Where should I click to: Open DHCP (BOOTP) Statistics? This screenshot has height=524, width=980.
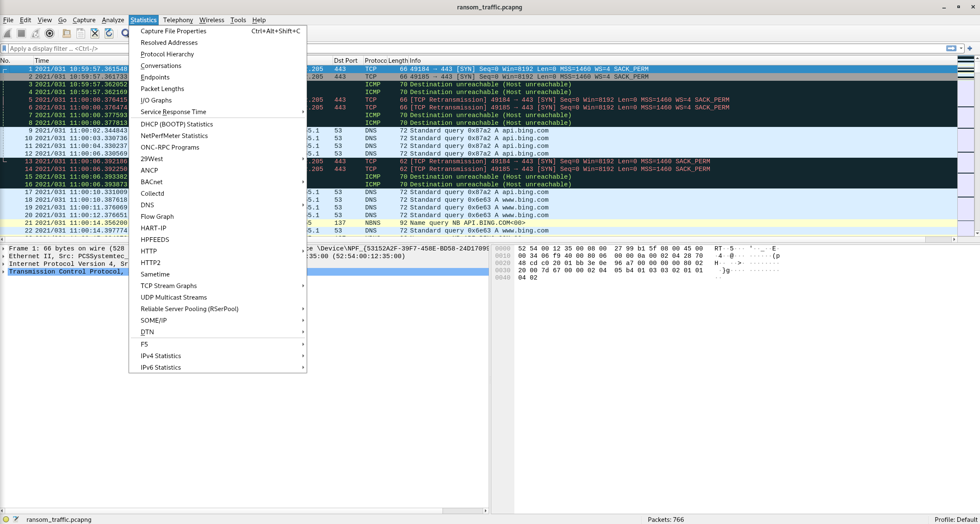(218, 124)
